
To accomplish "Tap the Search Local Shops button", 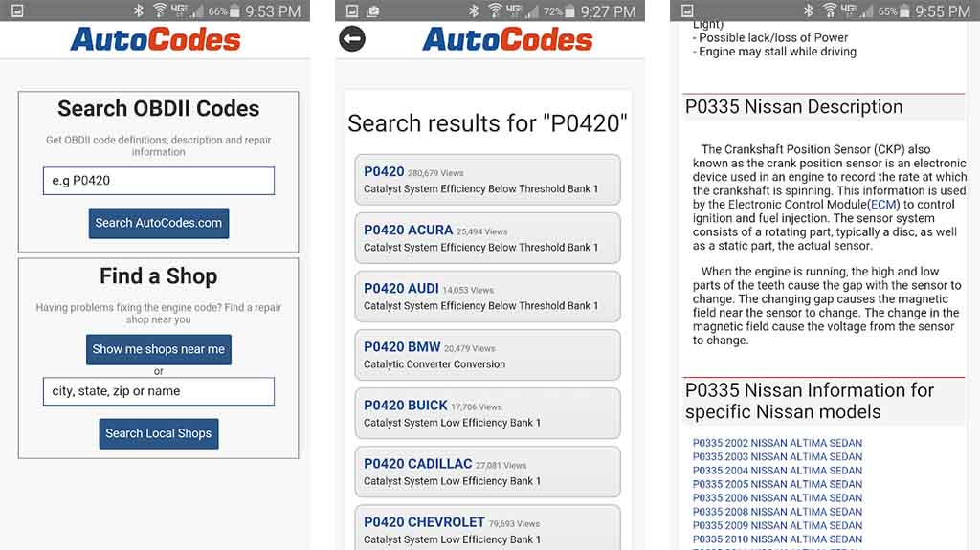I will pyautogui.click(x=159, y=433).
